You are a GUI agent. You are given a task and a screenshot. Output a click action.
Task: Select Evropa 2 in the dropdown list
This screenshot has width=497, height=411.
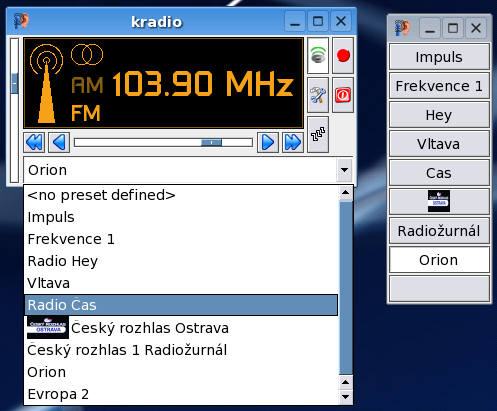[x=182, y=394]
